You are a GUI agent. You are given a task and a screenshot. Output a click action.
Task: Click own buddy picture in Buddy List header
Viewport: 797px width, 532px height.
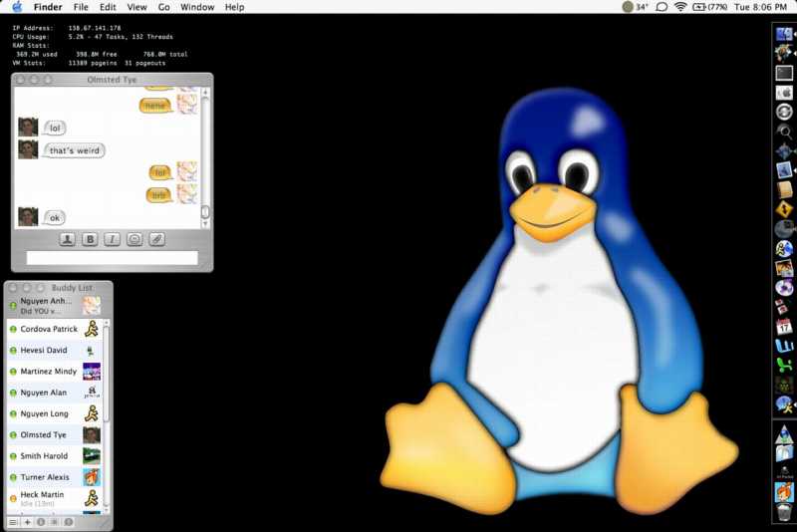pos(92,306)
